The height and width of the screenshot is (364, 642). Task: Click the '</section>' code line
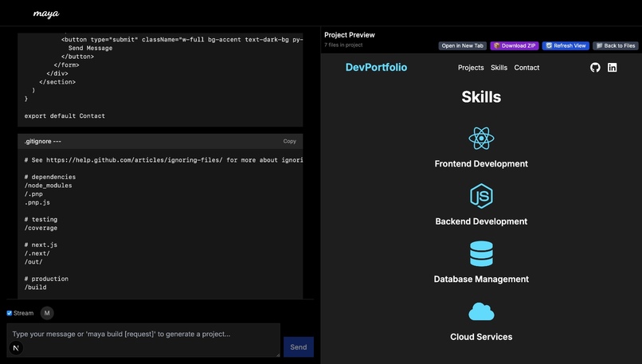57,82
